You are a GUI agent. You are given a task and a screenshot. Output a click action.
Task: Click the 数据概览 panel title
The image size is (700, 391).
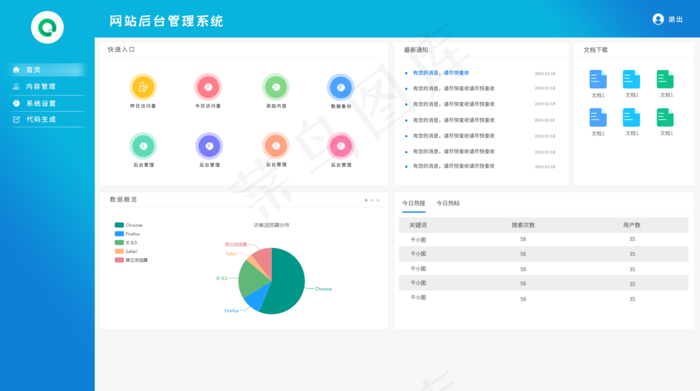tap(124, 200)
